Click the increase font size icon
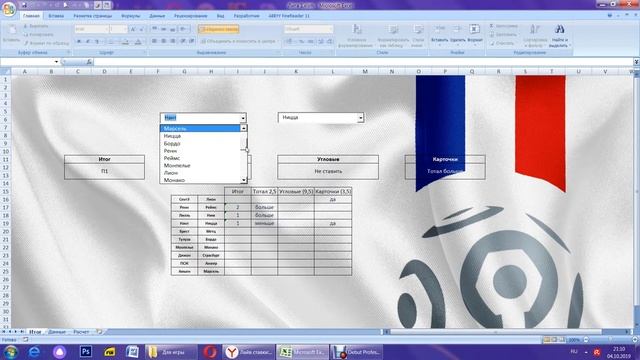 coord(133,29)
